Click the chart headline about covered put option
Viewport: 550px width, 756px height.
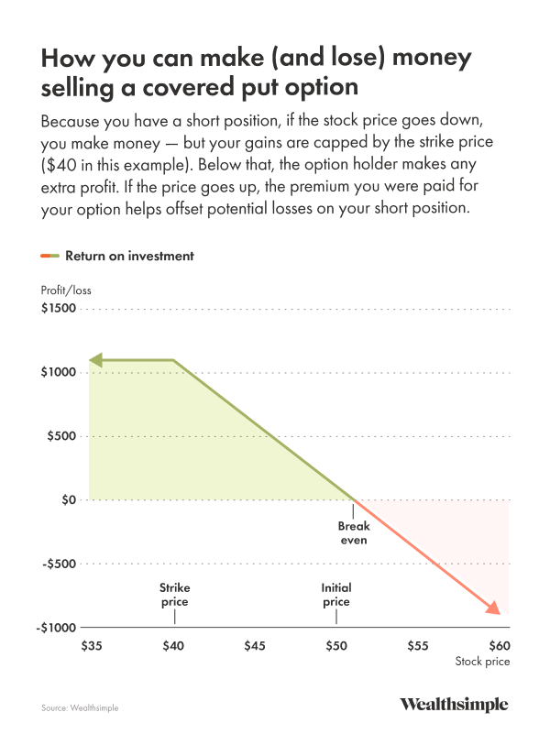tap(257, 74)
